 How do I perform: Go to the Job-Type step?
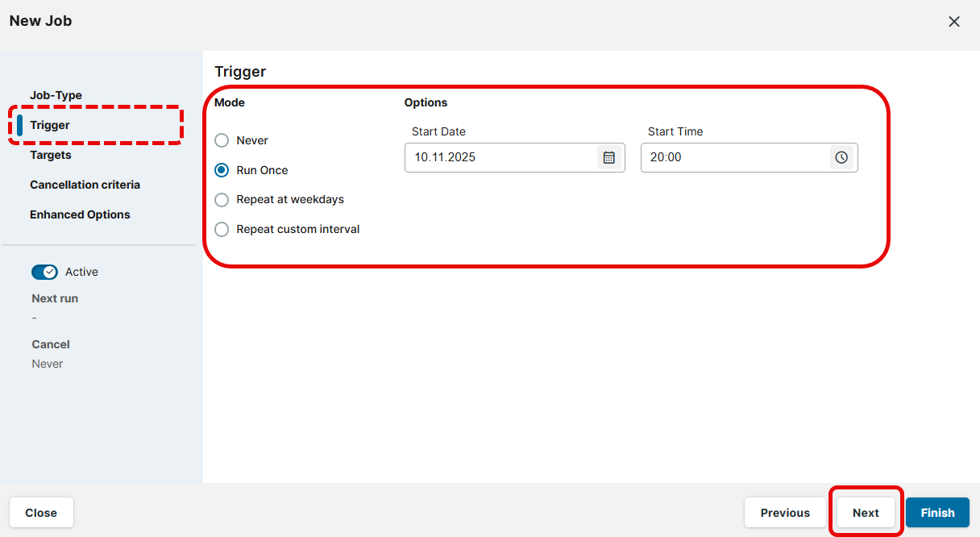point(56,95)
